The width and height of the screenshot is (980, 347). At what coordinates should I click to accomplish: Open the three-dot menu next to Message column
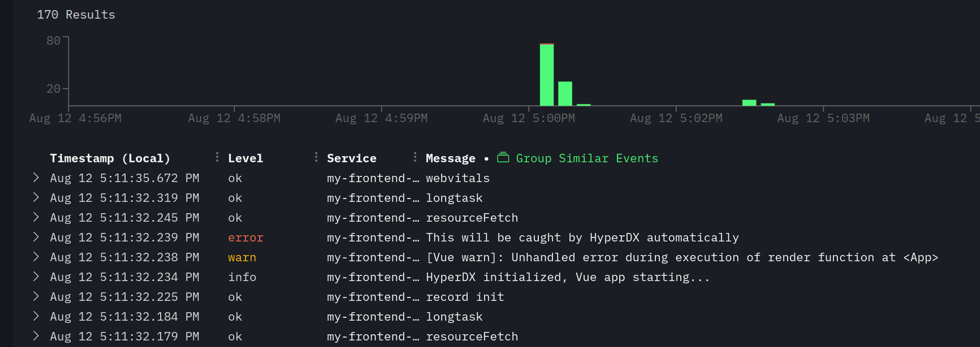416,156
